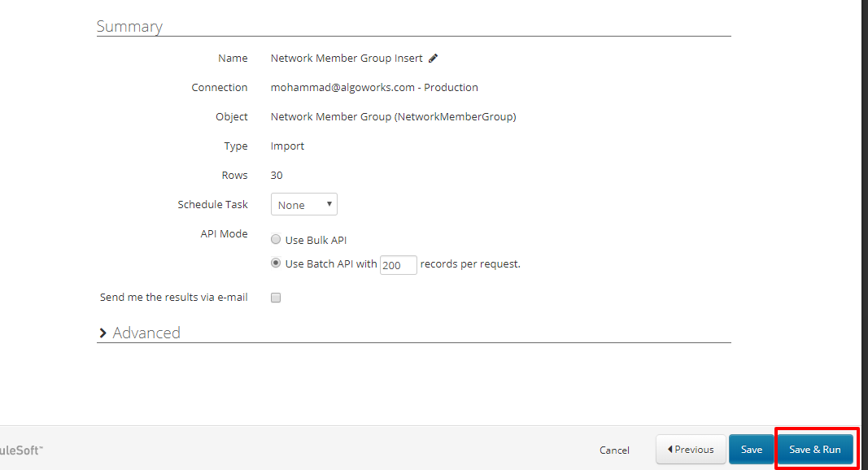Select the Use Bulk API radio button
This screenshot has height=470, width=868.
click(276, 240)
